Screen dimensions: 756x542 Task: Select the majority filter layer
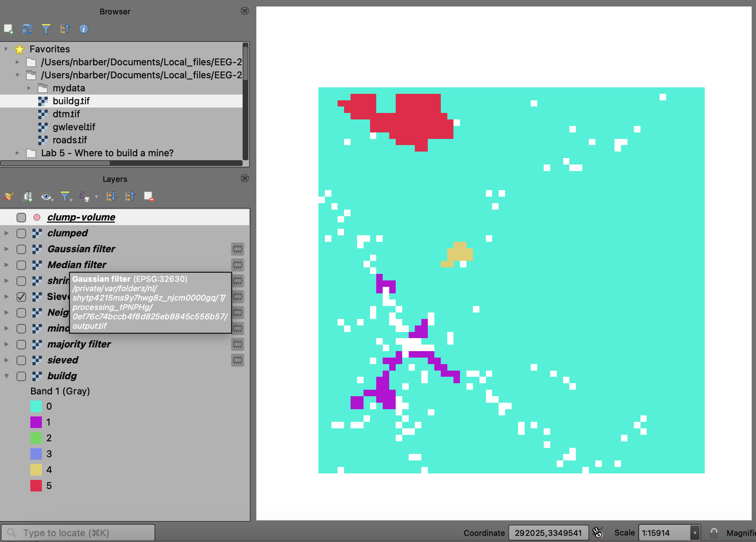(x=79, y=344)
